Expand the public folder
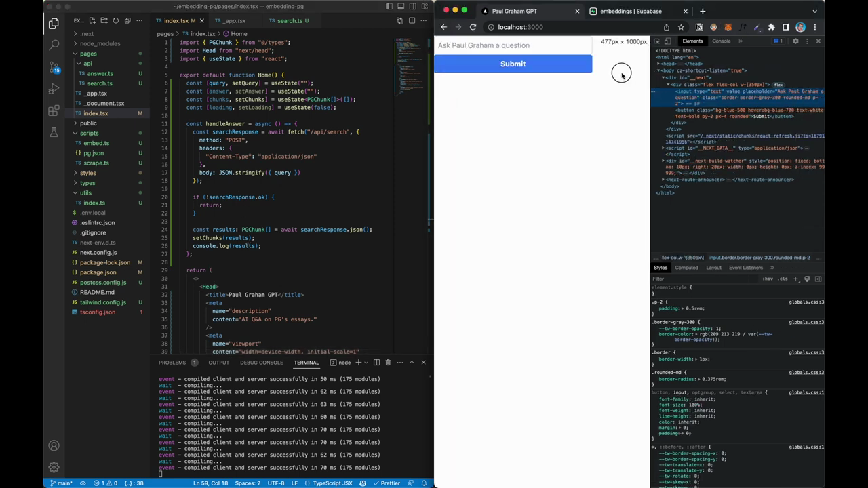The height and width of the screenshot is (488, 868). point(88,123)
